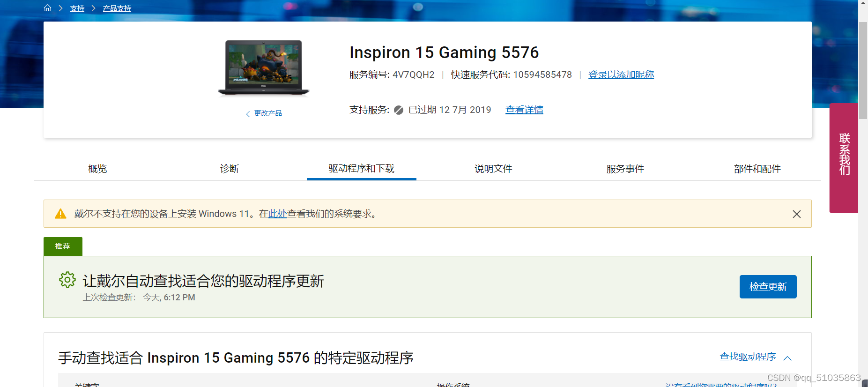
Task: Click the gear icon beside auto-update heading
Action: point(67,280)
